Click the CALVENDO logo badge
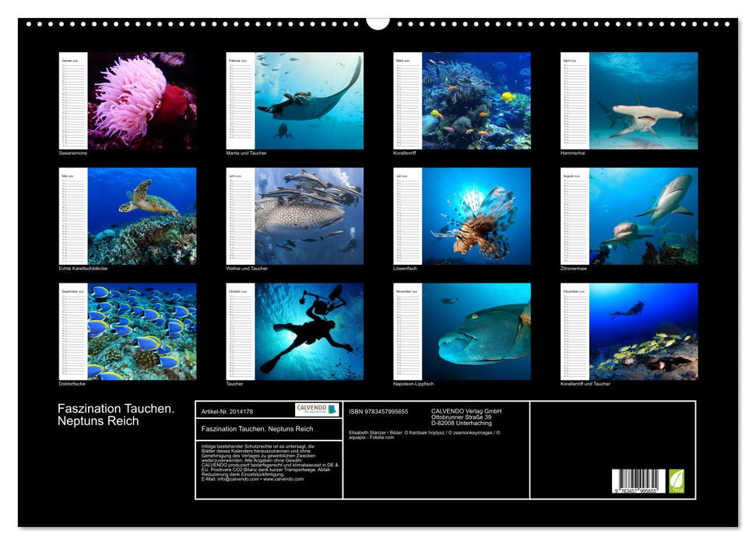 pos(317,410)
